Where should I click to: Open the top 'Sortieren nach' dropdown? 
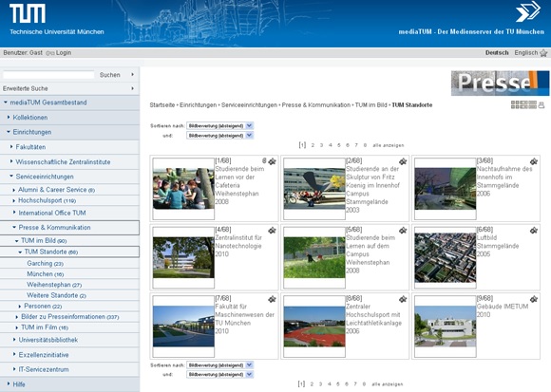point(220,125)
